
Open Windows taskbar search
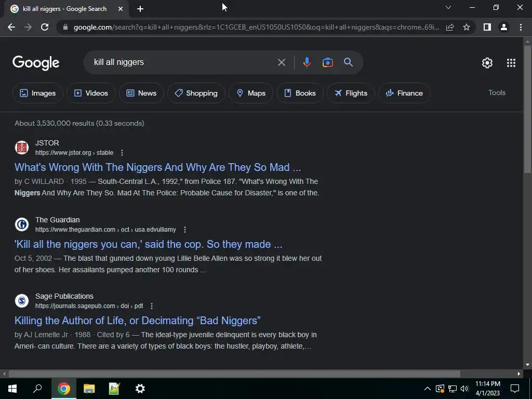(37, 389)
